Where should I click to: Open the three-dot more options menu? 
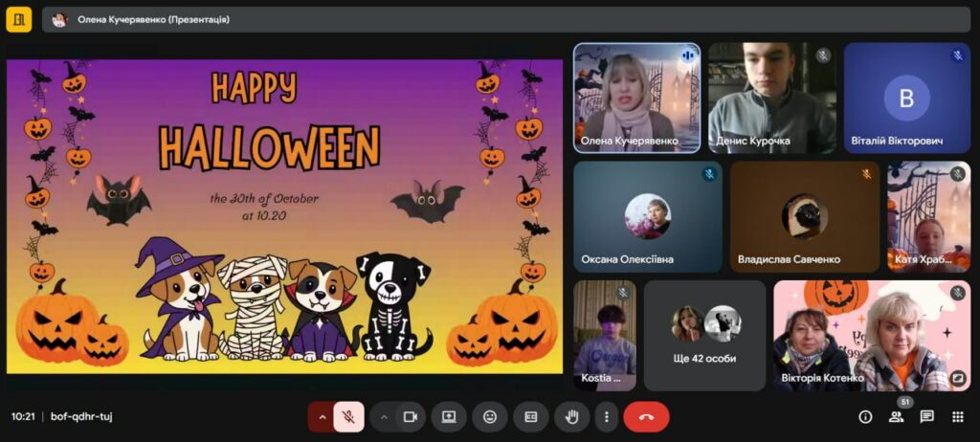605,417
